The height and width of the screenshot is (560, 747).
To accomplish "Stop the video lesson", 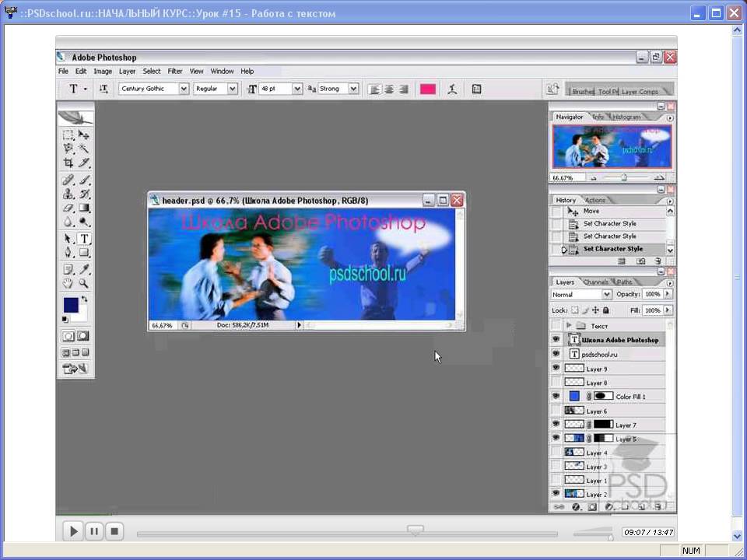I will pos(114,531).
